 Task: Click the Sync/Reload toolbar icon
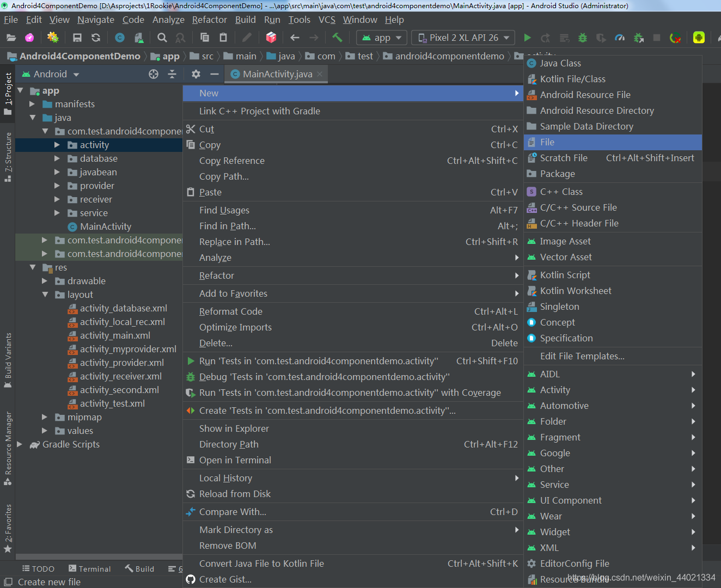click(x=96, y=38)
